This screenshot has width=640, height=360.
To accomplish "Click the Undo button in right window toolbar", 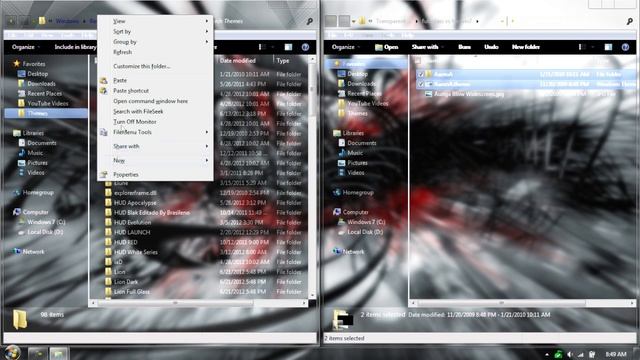I will pyautogui.click(x=491, y=47).
